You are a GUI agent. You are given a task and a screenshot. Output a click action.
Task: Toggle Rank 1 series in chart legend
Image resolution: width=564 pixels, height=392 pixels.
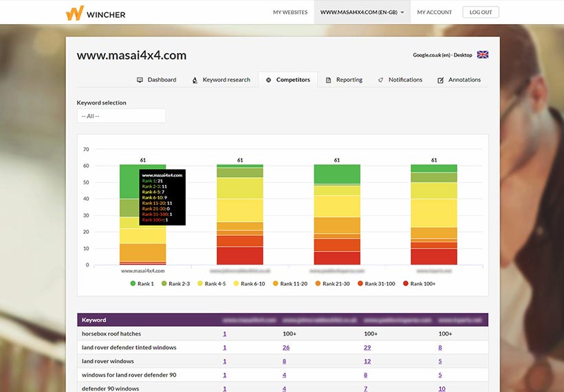(x=142, y=284)
